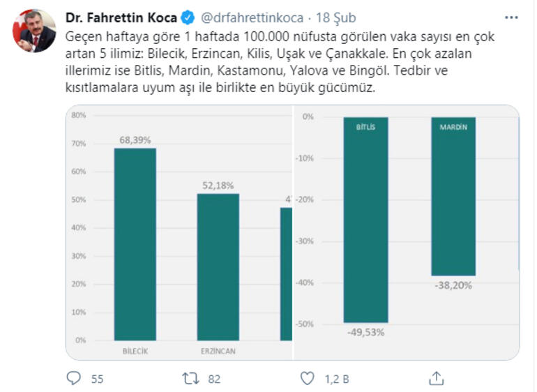The height and width of the screenshot is (392, 537).
Task: Click the -38,20% value label
Action: click(x=453, y=285)
